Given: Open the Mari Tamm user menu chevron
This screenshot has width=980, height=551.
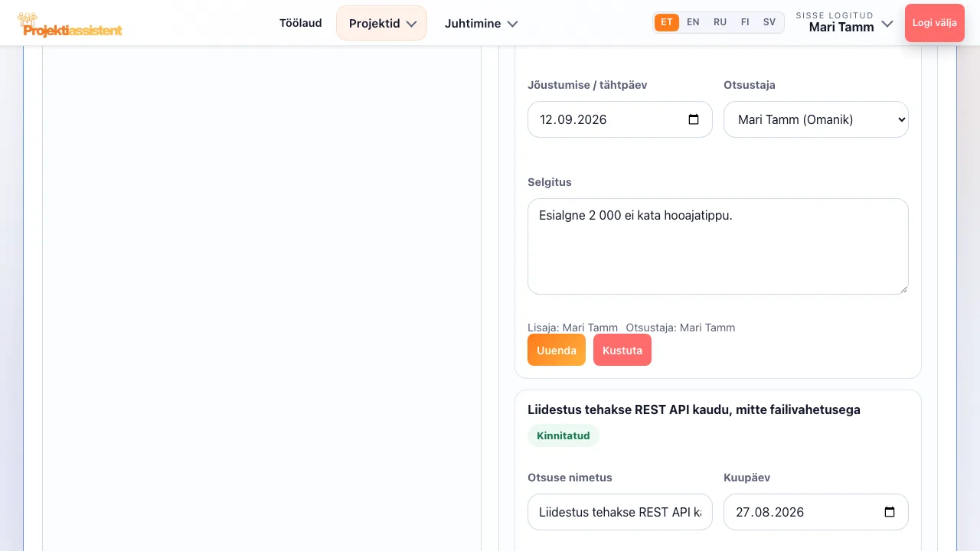Looking at the screenshot, I should coord(887,24).
